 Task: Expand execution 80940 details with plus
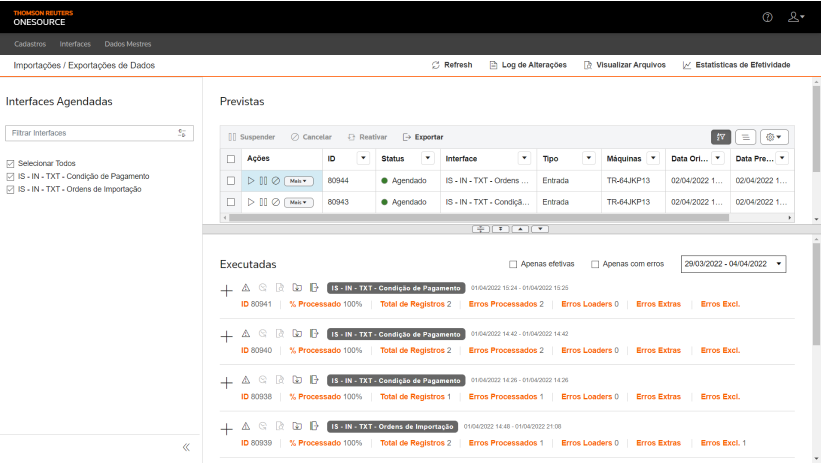click(226, 337)
